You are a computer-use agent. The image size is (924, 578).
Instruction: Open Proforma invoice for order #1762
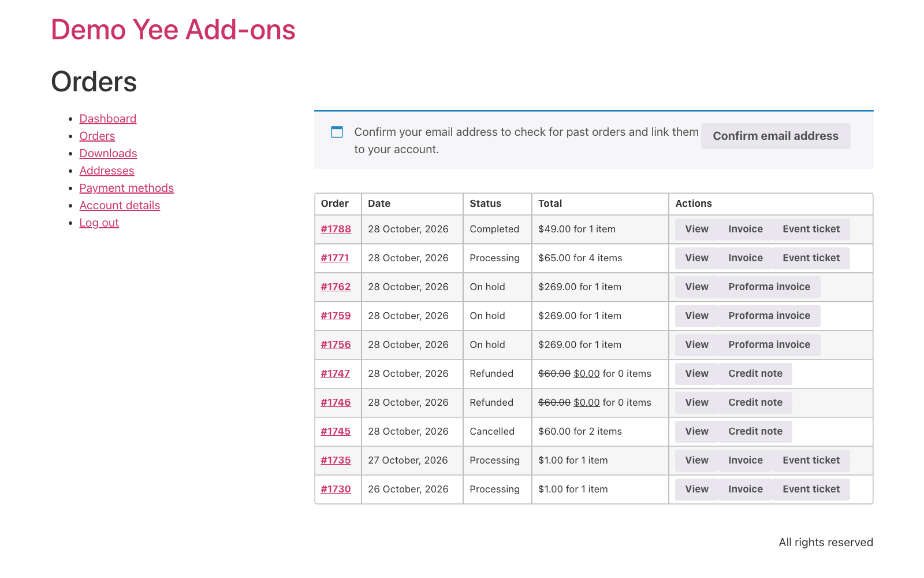click(769, 287)
